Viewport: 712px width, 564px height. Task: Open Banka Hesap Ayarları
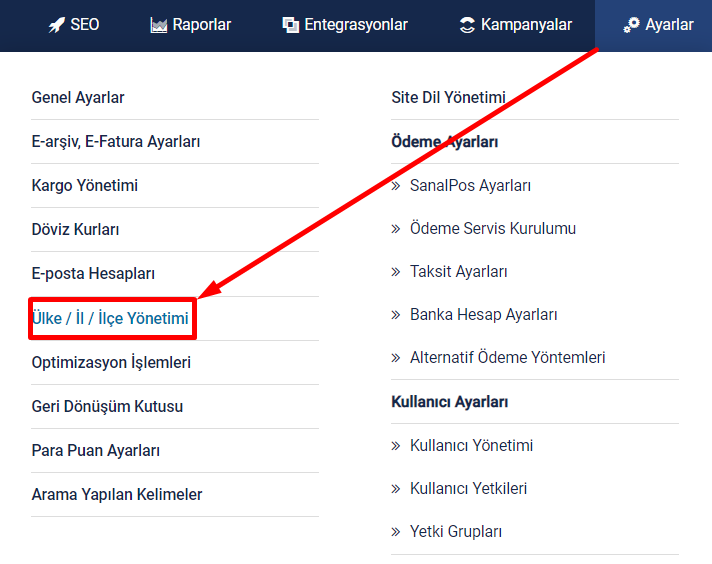click(x=484, y=315)
